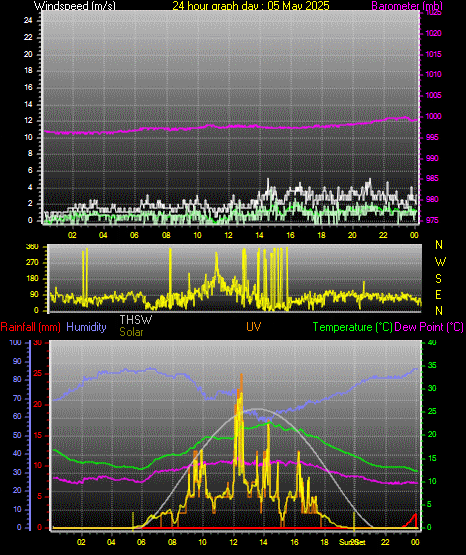
Task: Click the '360' wind direction axis value
Action: (32, 247)
